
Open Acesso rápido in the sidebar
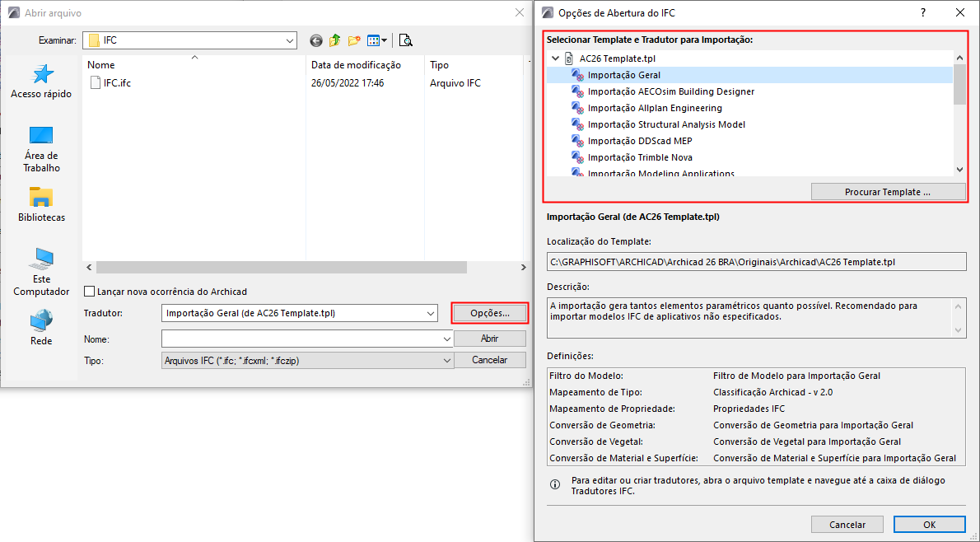click(41, 82)
